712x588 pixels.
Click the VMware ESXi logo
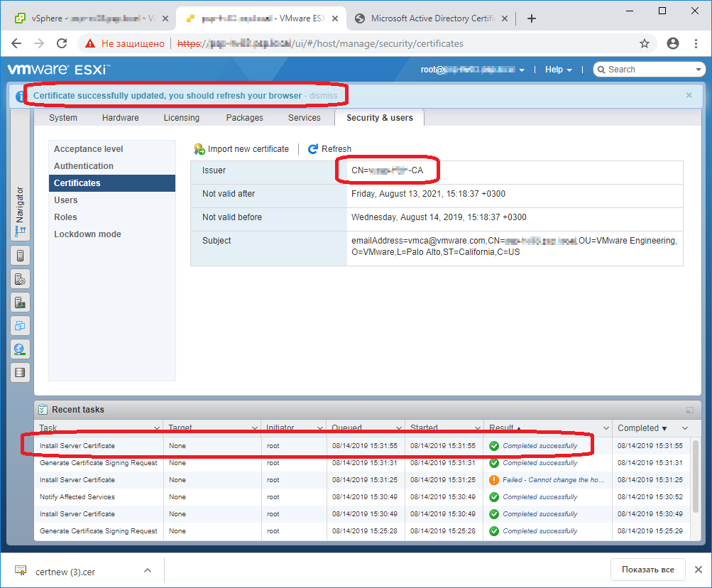click(x=58, y=70)
